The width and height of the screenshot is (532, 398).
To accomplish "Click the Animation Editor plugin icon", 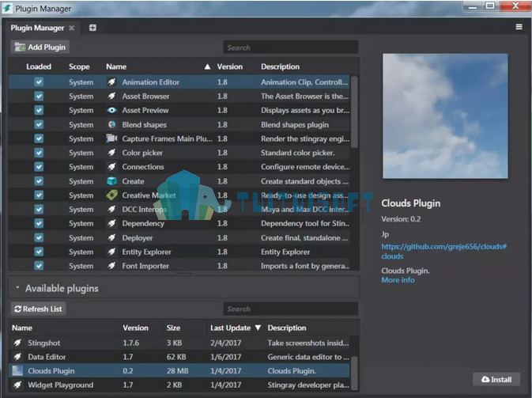I will click(111, 81).
